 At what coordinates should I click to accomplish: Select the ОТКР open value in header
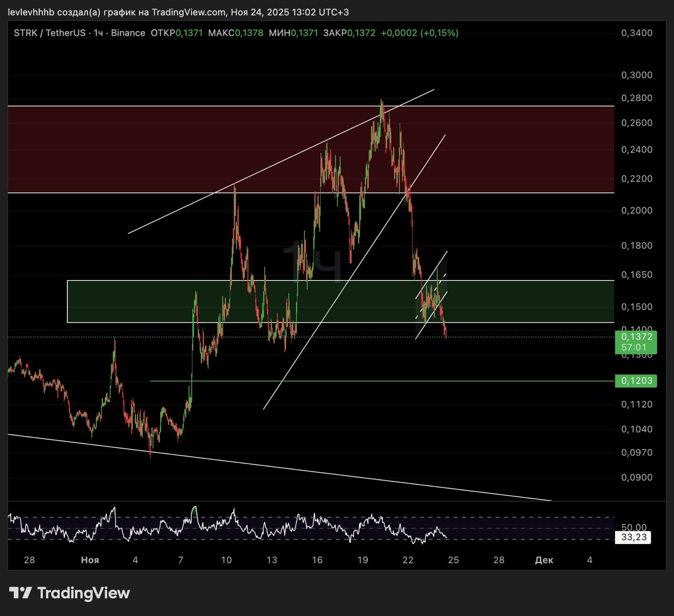point(189,33)
